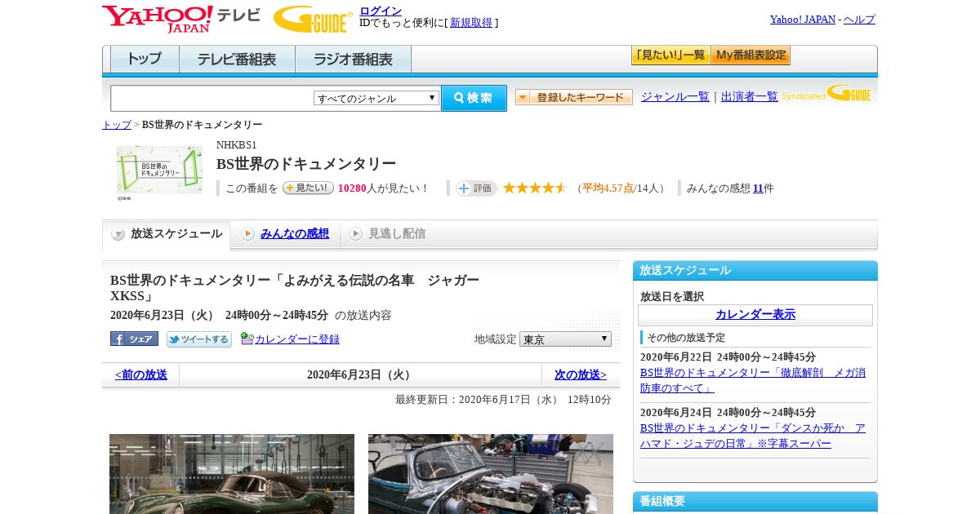Click カレンダーに登録 link
This screenshot has width=980, height=514.
297,339
